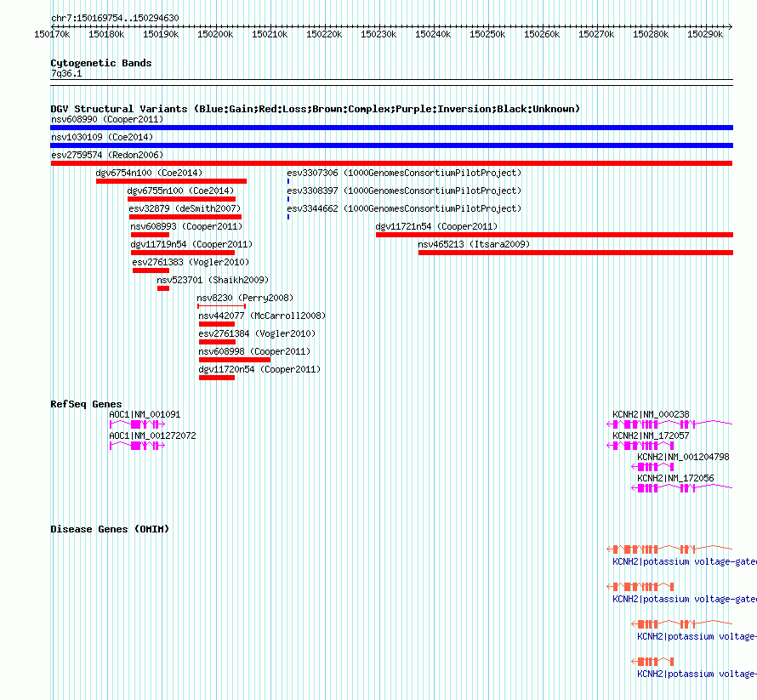757x700 pixels.
Task: Click the nsv523701 (Shaikh2009) label
Action: point(213,280)
